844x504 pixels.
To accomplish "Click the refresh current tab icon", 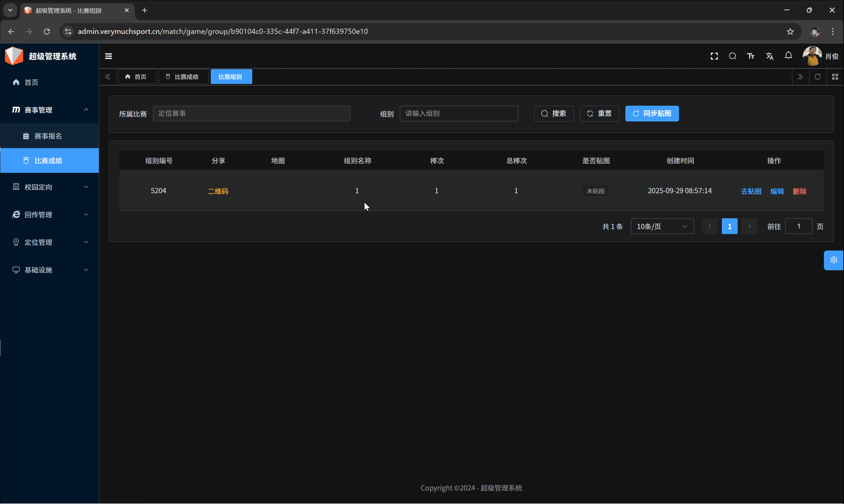I will coord(818,77).
